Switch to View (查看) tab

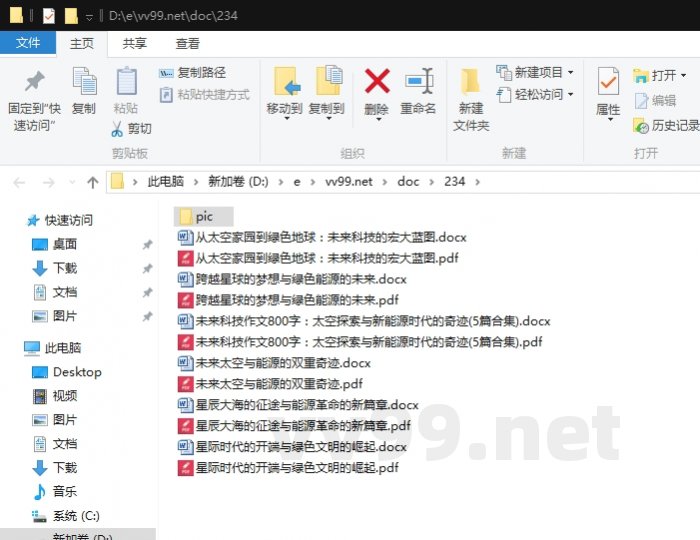click(x=188, y=44)
